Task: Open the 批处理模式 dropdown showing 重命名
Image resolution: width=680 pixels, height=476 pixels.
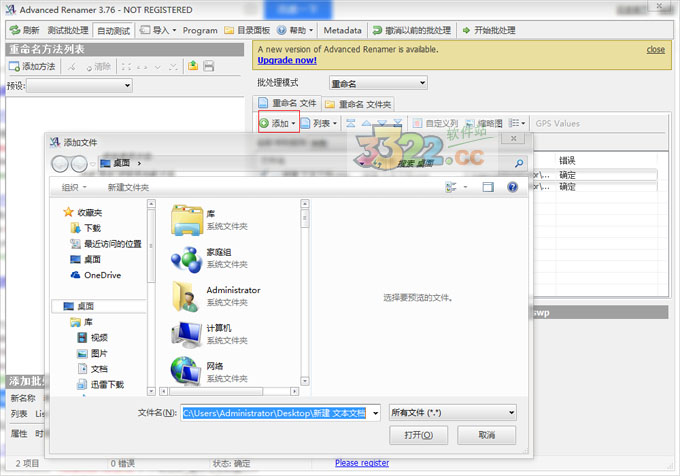Action: pos(378,83)
